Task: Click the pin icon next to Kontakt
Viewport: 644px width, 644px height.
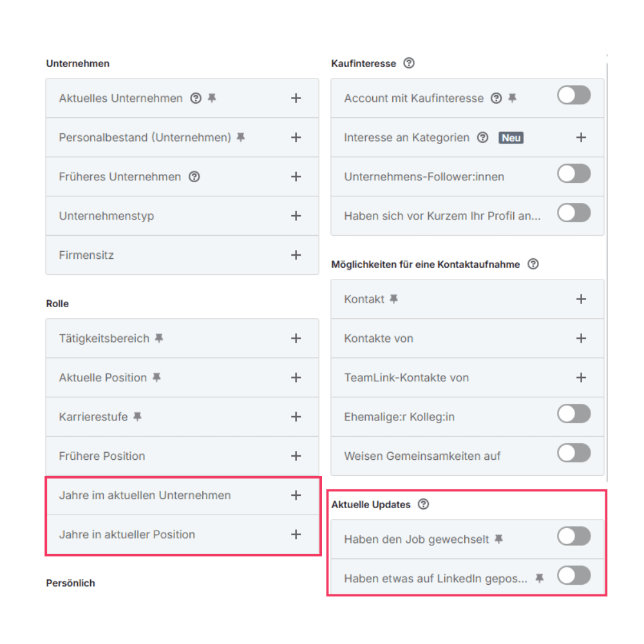Action: point(392,298)
